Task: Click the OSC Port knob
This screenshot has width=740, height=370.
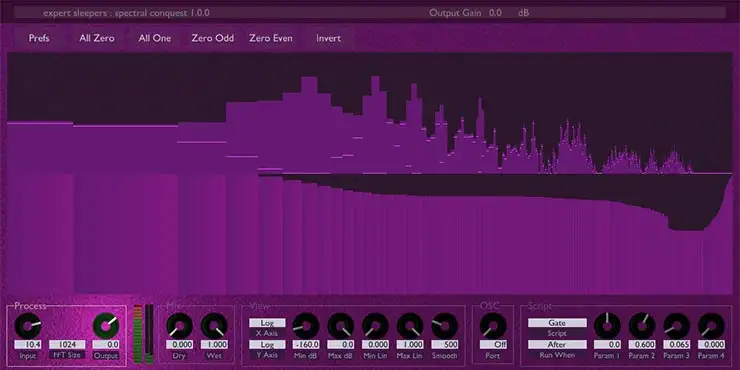Action: 493,326
